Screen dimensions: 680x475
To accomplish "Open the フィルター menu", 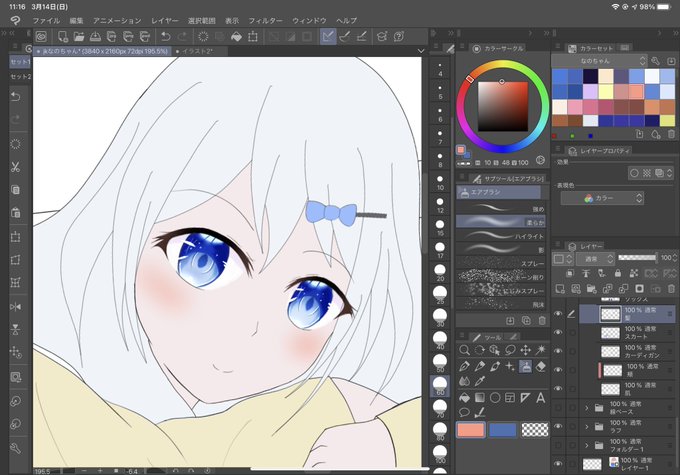I will [265, 20].
